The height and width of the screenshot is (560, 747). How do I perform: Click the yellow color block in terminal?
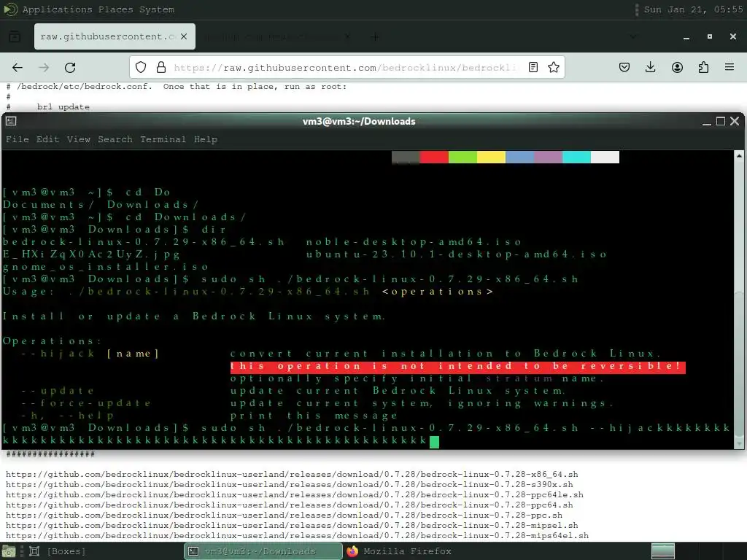(491, 157)
